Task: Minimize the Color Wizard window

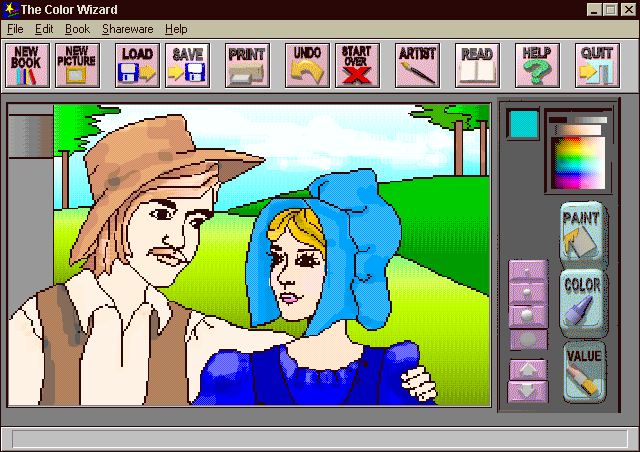Action: click(594, 9)
